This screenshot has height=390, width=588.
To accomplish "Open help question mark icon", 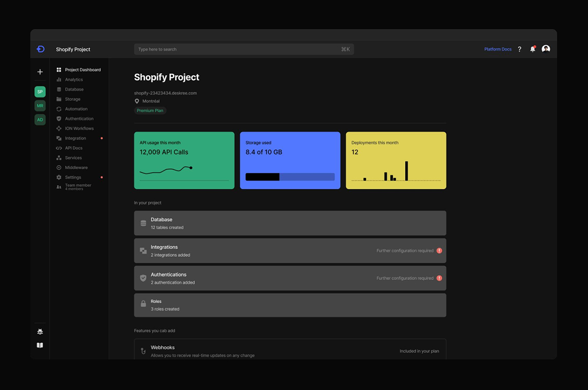I will point(519,49).
